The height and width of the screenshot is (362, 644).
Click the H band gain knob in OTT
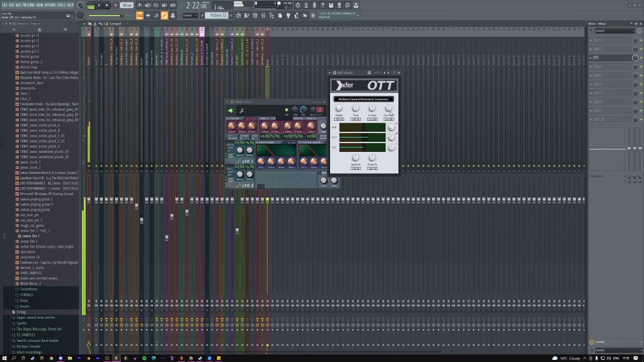pyautogui.click(x=391, y=128)
